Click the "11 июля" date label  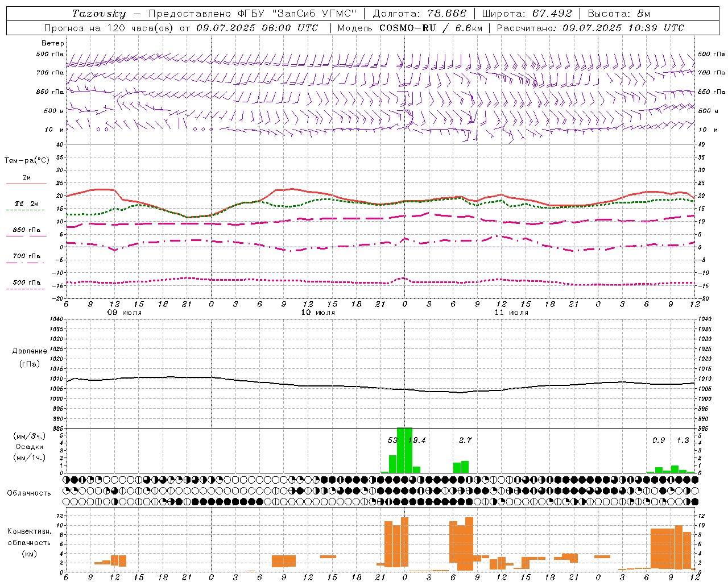(511, 313)
